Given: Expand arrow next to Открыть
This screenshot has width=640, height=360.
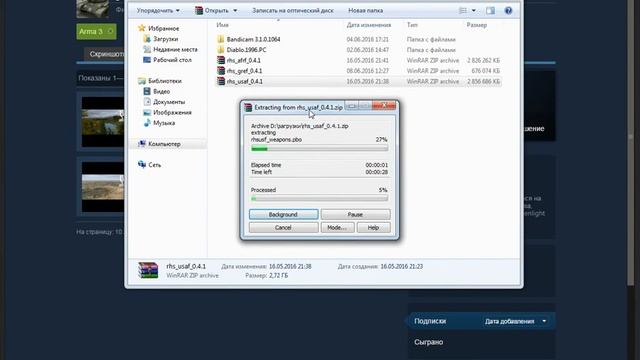Looking at the screenshot, I should point(235,11).
